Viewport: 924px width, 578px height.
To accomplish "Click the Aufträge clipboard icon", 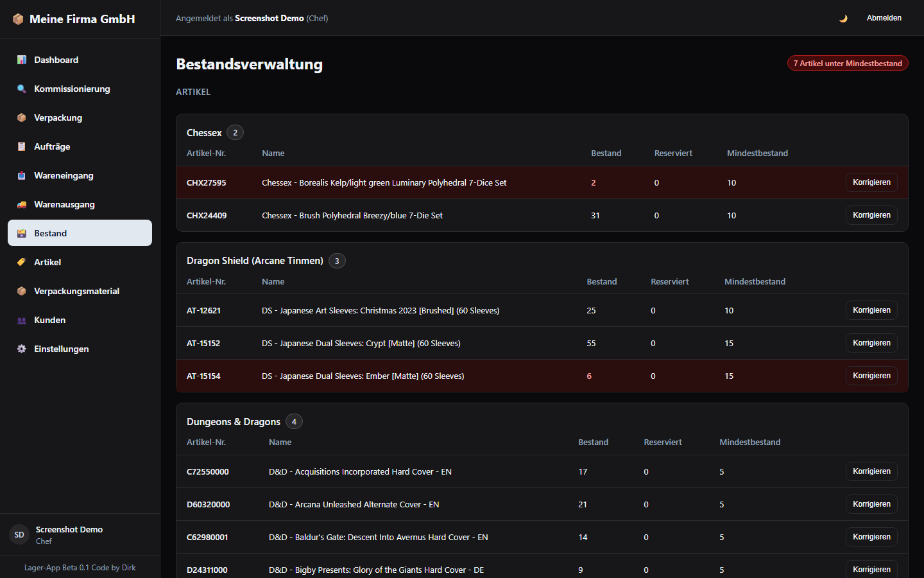I will pos(22,146).
